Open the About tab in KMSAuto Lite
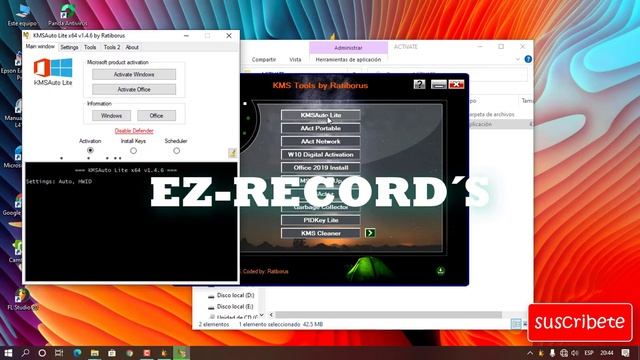Viewport: 640px width, 360px height. [132, 47]
